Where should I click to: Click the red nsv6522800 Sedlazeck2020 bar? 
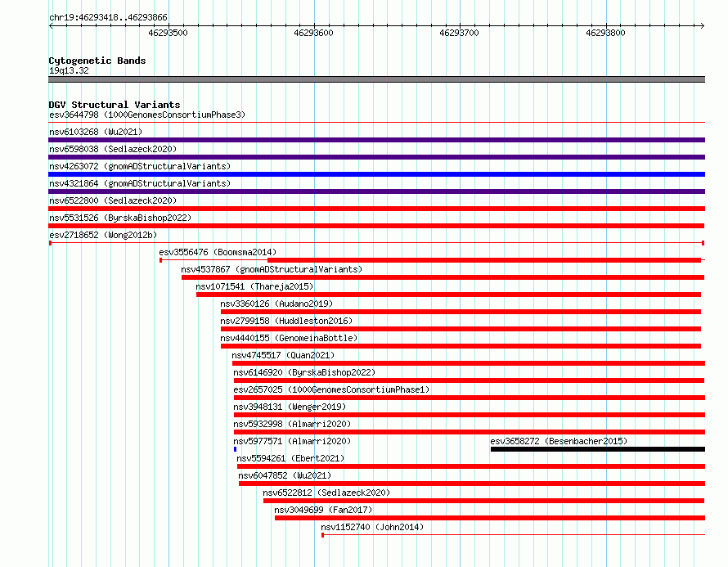376,209
